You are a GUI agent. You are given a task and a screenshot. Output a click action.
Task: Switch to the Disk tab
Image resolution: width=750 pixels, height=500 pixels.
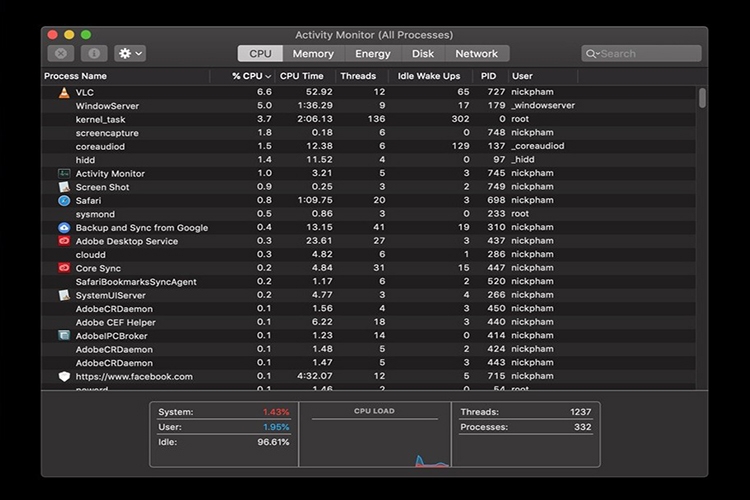coord(423,54)
